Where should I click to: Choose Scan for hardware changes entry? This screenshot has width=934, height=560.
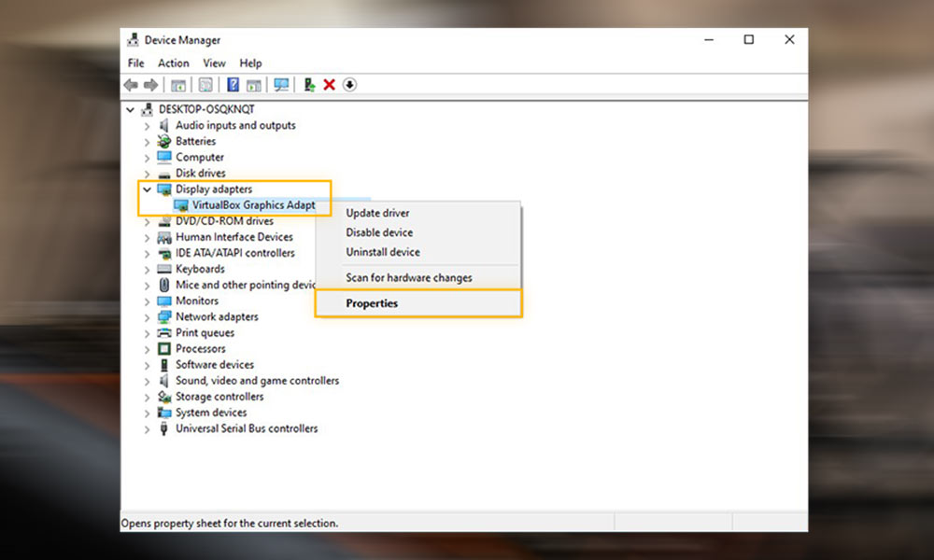coord(409,278)
